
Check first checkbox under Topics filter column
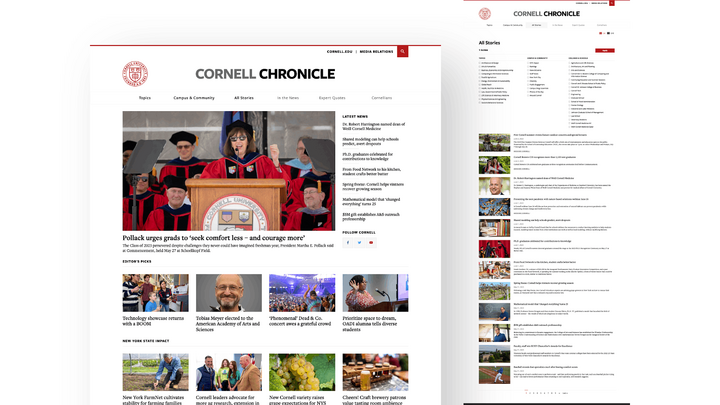(480, 63)
